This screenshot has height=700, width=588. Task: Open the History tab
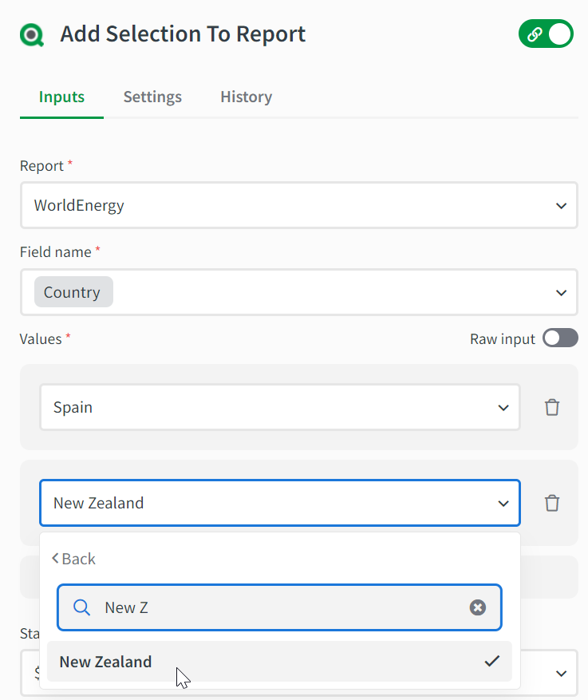[246, 97]
